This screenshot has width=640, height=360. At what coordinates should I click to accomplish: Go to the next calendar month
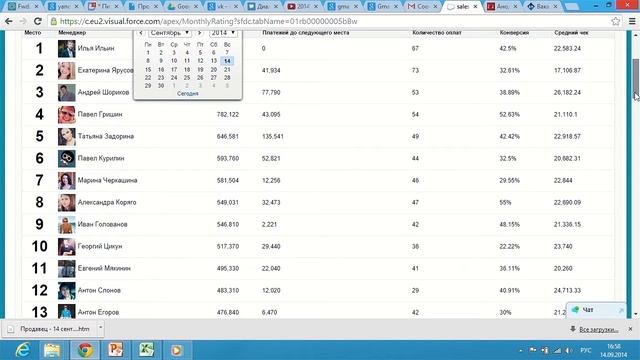(x=200, y=33)
